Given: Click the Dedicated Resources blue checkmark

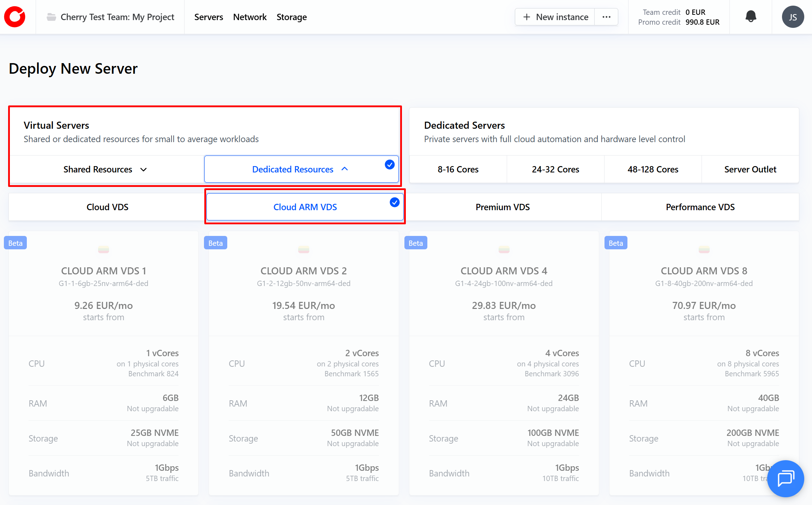Looking at the screenshot, I should (x=390, y=164).
